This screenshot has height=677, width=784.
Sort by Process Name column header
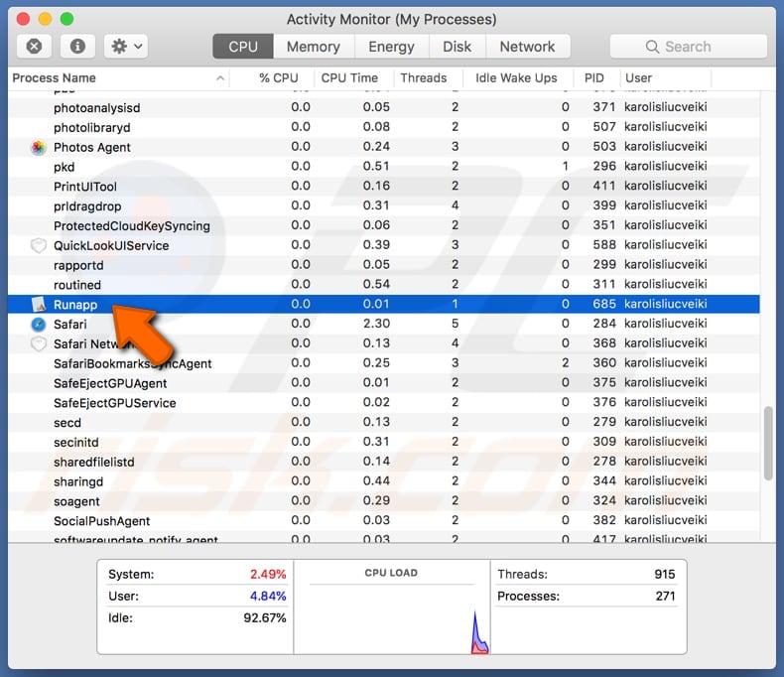click(118, 78)
